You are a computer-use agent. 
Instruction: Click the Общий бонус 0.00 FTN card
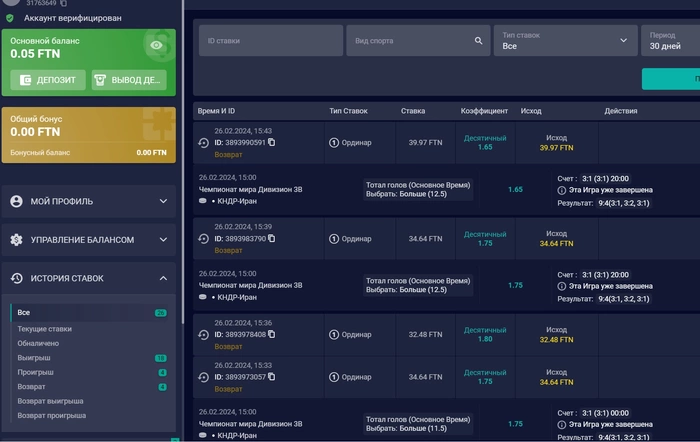[x=88, y=135]
